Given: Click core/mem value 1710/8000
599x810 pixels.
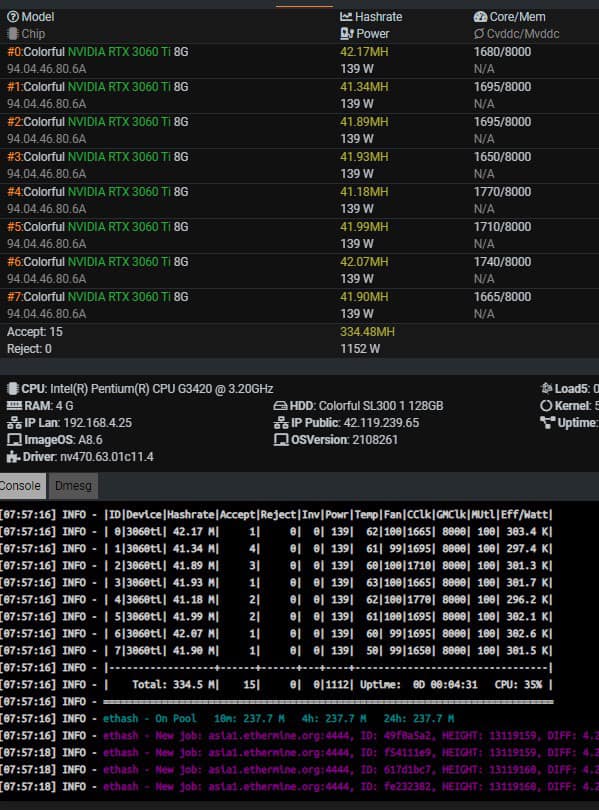Looking at the screenshot, I should (x=502, y=227).
